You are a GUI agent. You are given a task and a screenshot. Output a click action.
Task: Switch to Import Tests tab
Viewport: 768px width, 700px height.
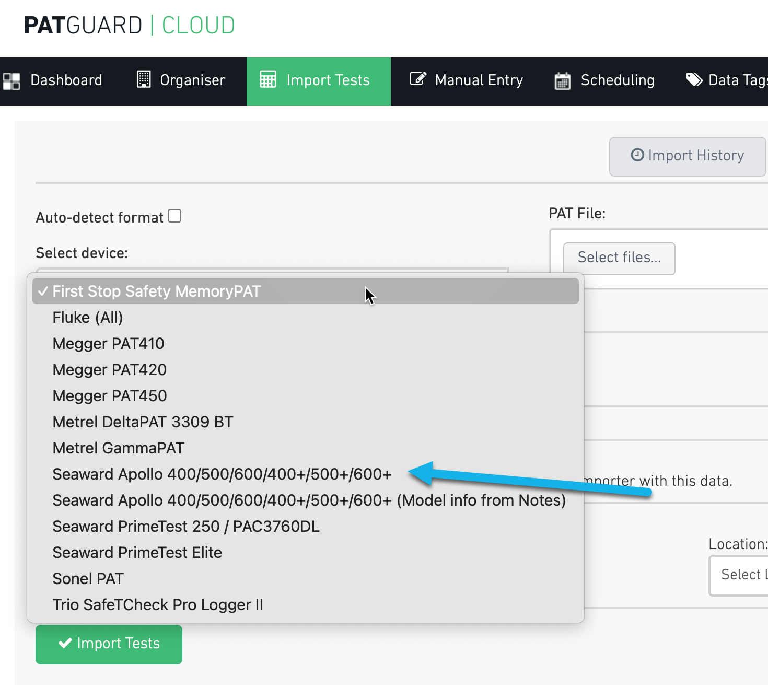click(x=319, y=81)
